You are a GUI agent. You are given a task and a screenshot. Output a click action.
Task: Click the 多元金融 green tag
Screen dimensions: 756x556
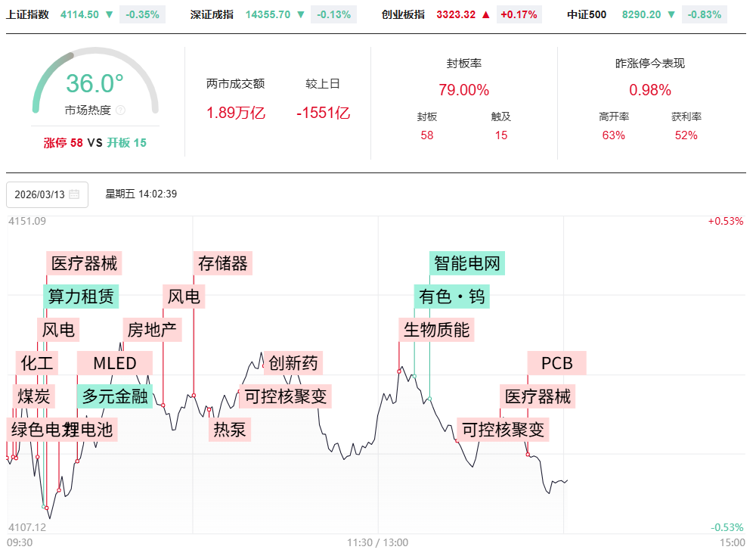114,396
